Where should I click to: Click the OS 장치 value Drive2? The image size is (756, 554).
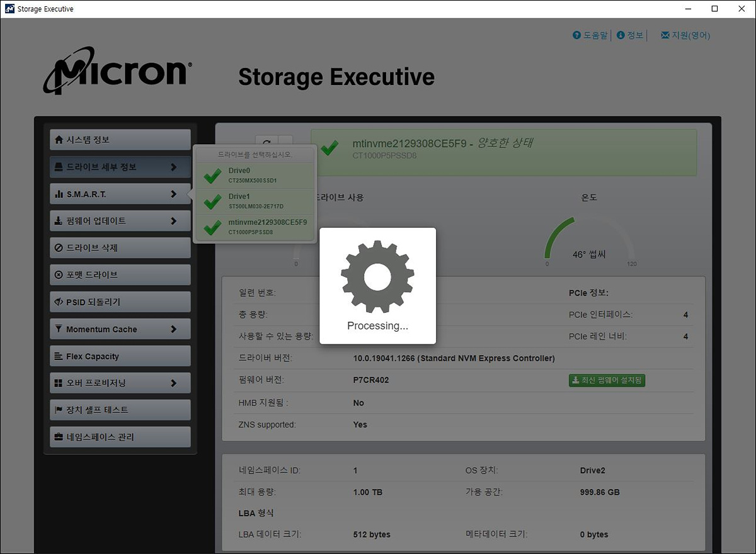point(593,470)
